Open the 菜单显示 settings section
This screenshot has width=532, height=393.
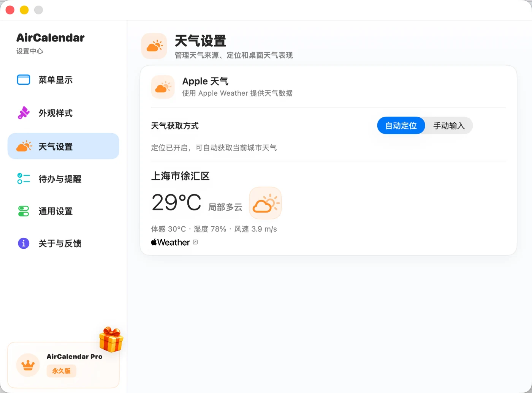(x=63, y=80)
